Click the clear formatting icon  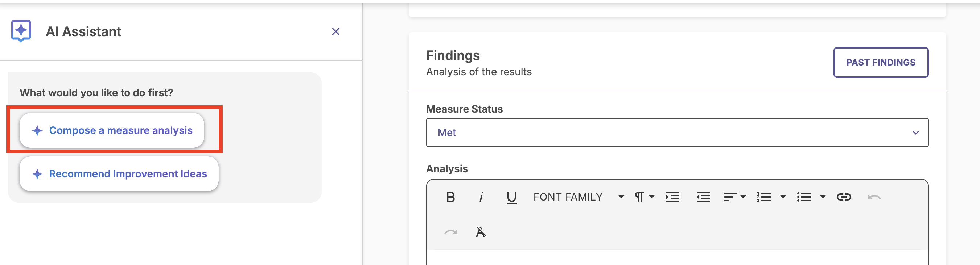[x=481, y=232]
